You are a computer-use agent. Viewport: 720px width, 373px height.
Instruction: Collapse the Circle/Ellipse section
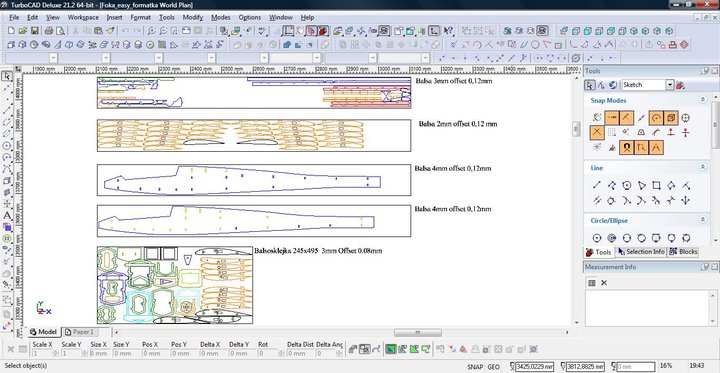pyautogui.click(x=703, y=220)
